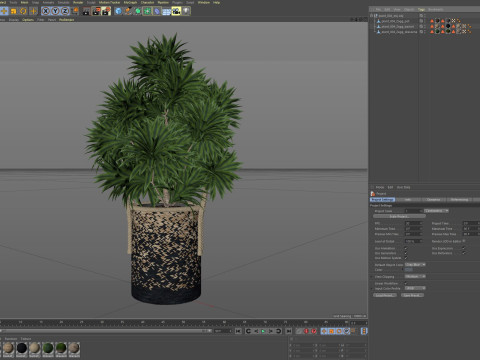The width and height of the screenshot is (480, 360).
Task: Click the Save Preset button
Action: 412,295
